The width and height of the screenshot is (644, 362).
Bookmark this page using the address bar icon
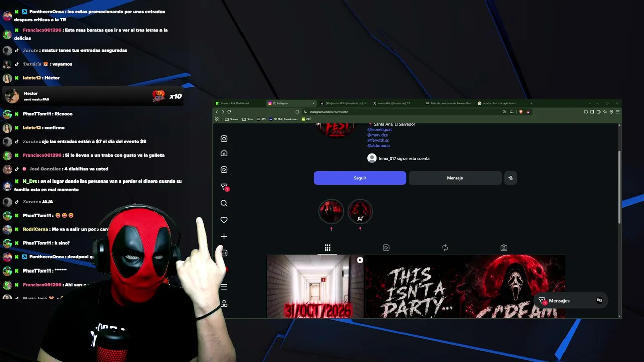(297, 112)
